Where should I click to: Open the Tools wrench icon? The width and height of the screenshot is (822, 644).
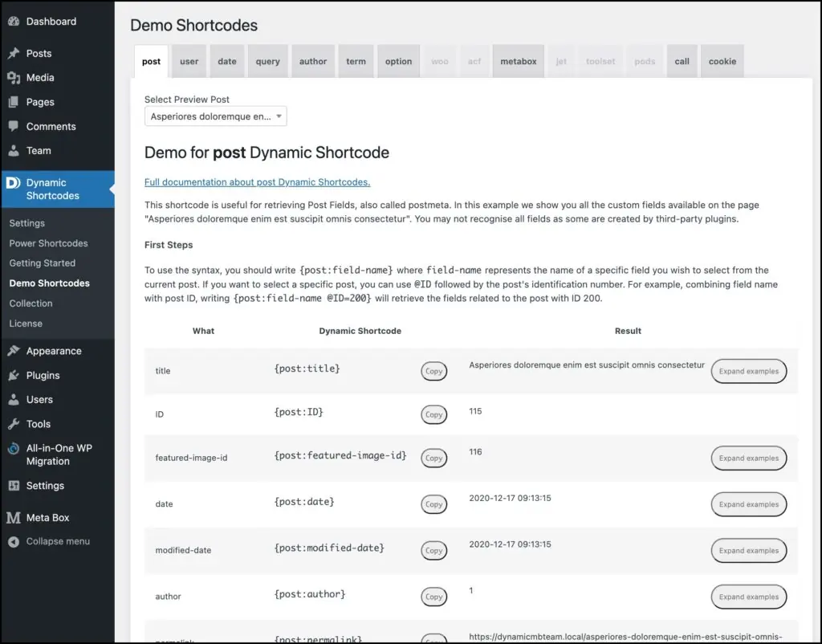(13, 424)
